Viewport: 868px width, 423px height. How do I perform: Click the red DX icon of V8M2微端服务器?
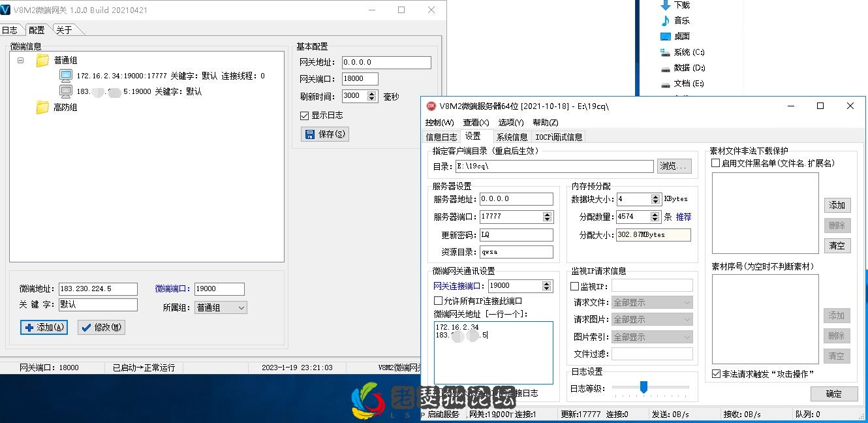[431, 106]
